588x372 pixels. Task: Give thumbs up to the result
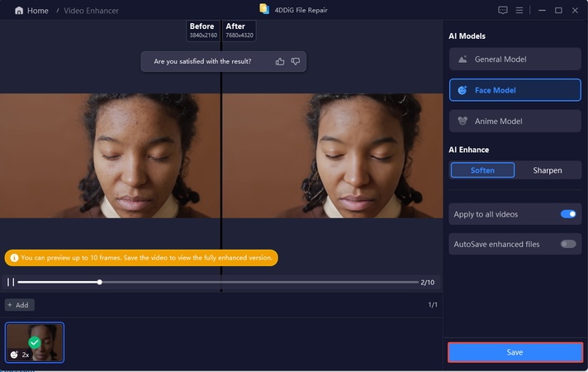[280, 61]
